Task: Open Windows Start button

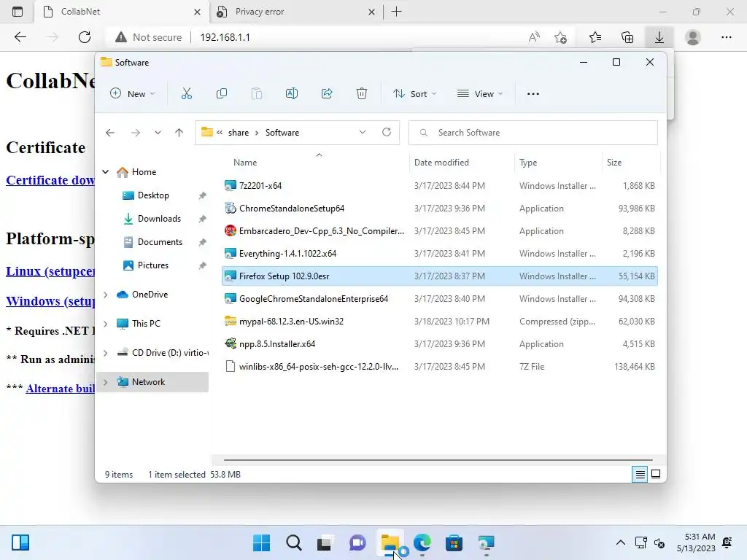Action: (x=261, y=542)
